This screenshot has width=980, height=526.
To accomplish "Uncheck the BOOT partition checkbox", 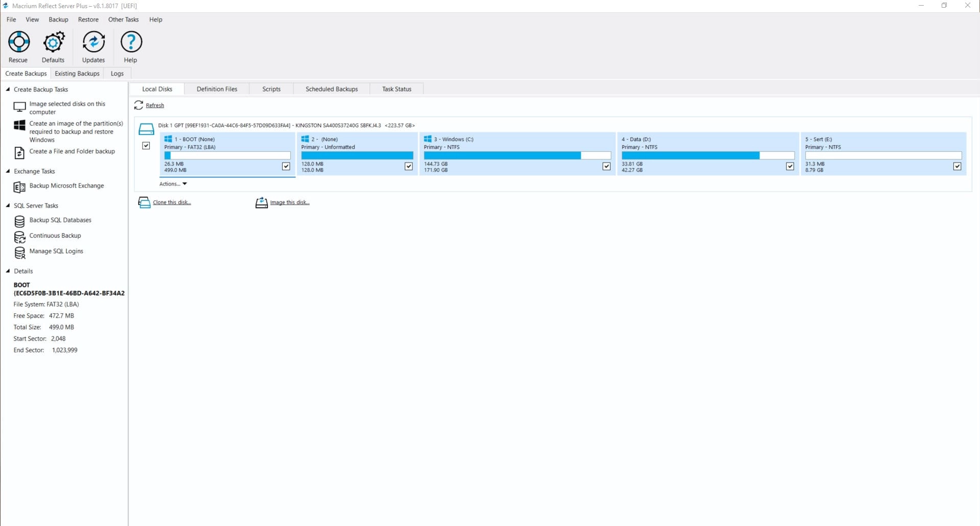I will [286, 166].
